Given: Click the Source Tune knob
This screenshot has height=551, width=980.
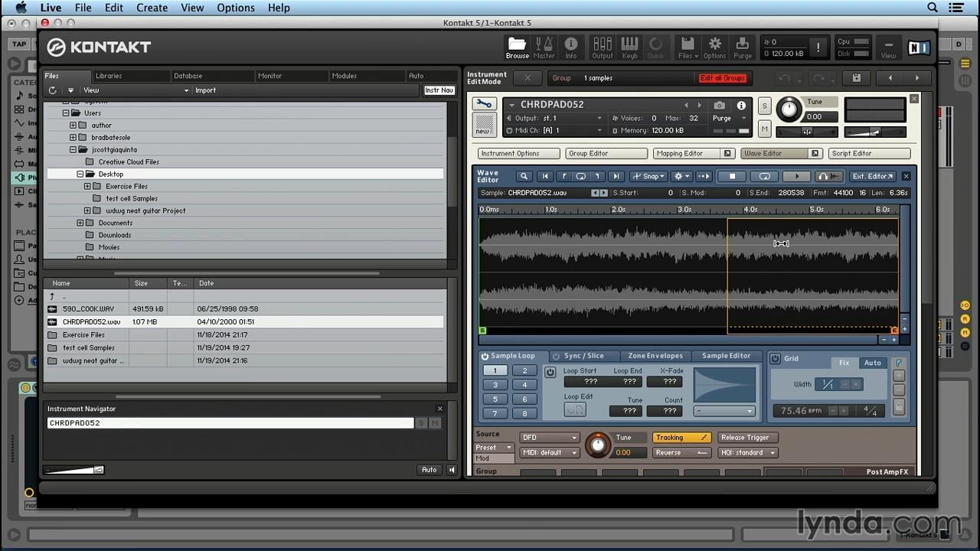Looking at the screenshot, I should click(x=598, y=445).
